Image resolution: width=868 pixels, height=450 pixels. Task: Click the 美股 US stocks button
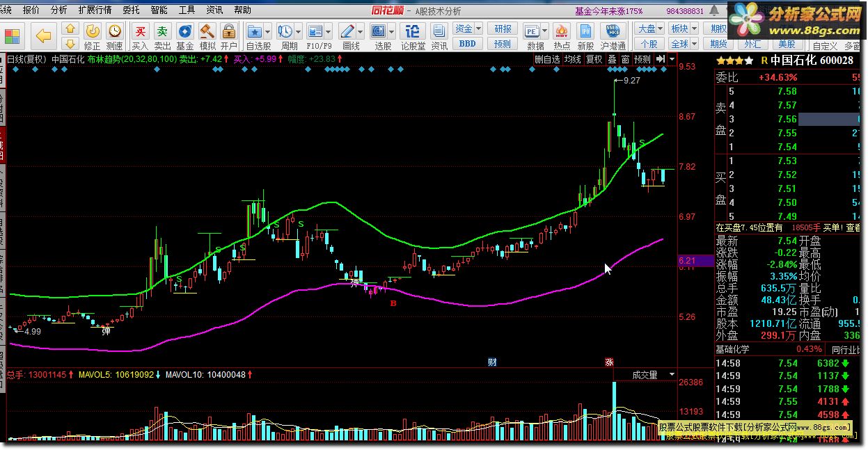(787, 43)
